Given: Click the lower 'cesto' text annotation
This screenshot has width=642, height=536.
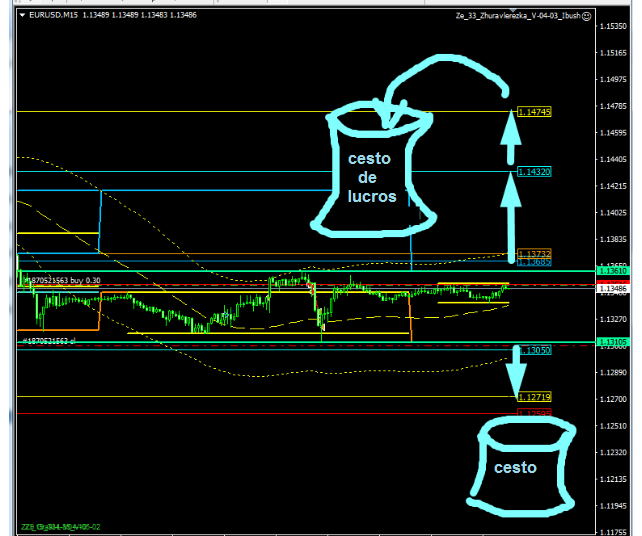Looking at the screenshot, I should pos(513,467).
